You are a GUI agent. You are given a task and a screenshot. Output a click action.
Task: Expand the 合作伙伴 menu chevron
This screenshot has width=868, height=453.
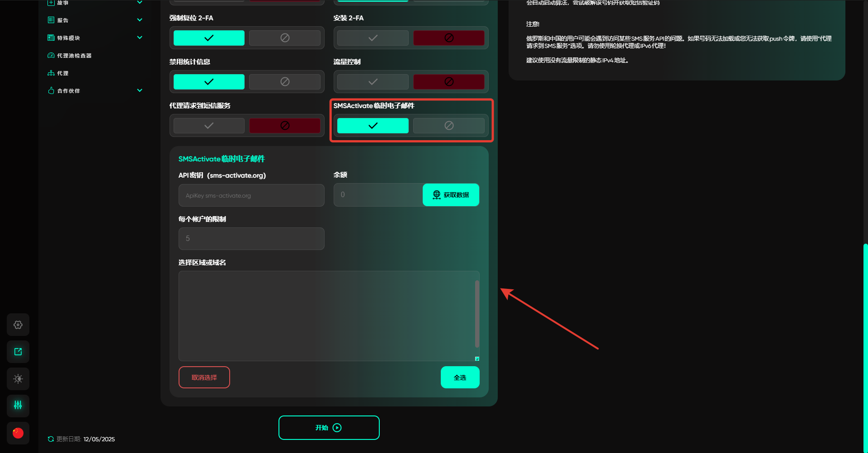click(140, 90)
